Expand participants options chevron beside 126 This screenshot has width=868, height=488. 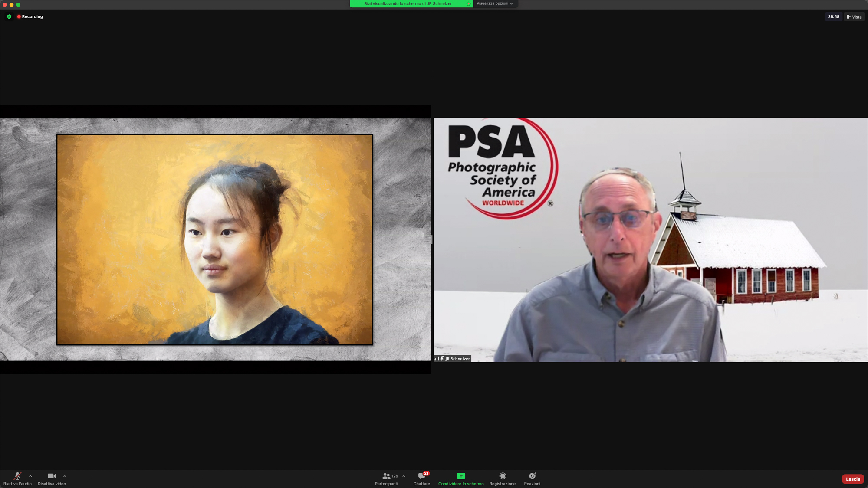click(x=404, y=476)
